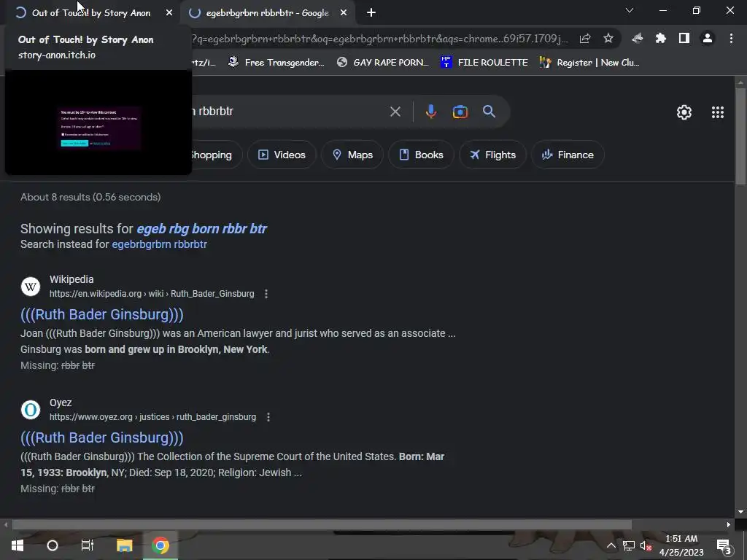
Task: Close the Google search results tab
Action: tap(344, 13)
